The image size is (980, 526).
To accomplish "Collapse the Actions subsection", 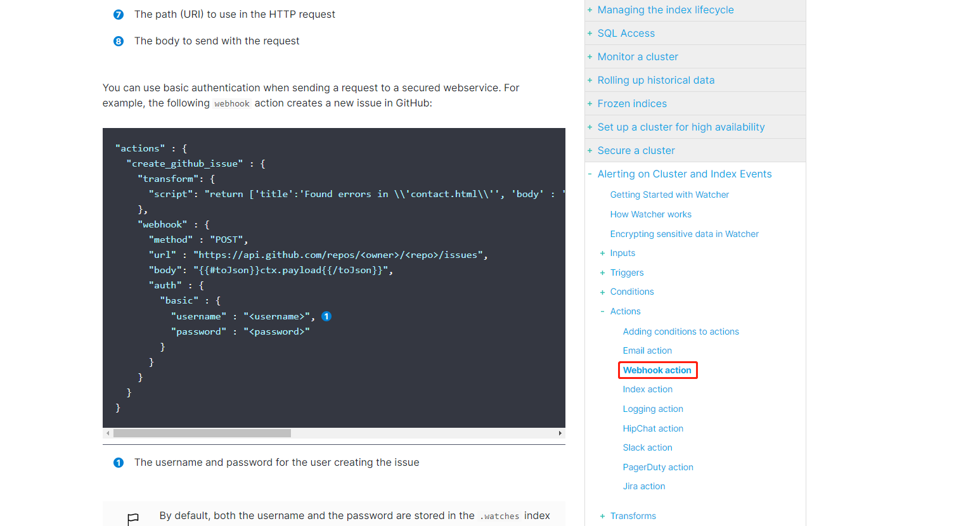I will pos(602,312).
